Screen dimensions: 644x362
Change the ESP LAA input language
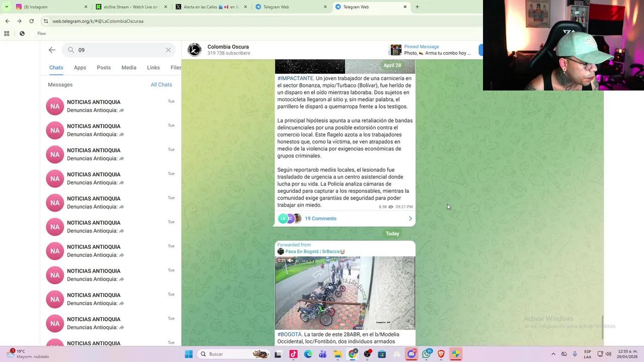588,354
